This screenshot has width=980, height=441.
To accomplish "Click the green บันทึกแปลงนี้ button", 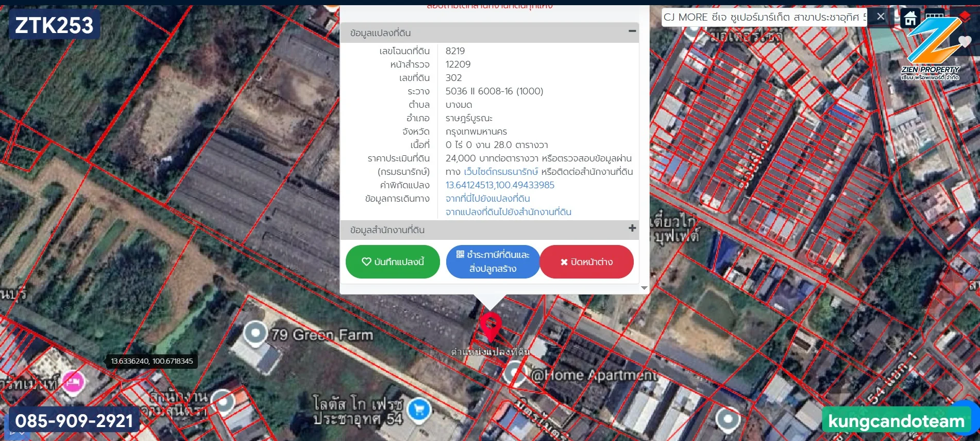I will click(393, 262).
